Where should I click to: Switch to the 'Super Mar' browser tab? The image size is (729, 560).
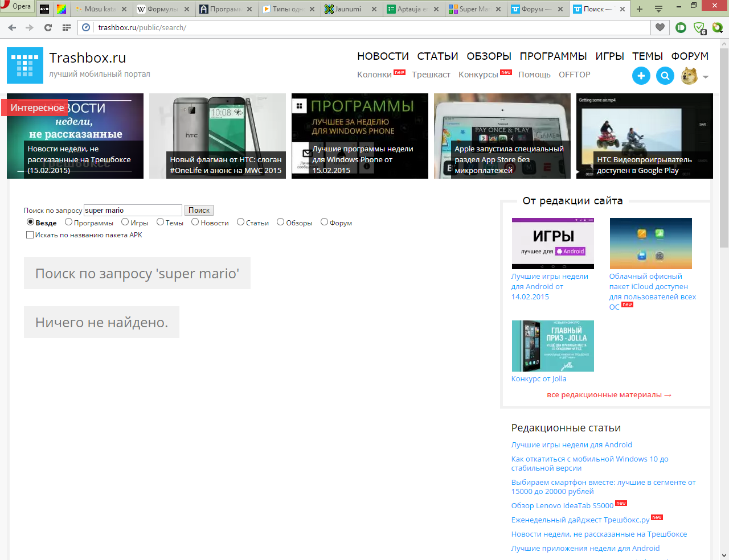click(x=474, y=9)
